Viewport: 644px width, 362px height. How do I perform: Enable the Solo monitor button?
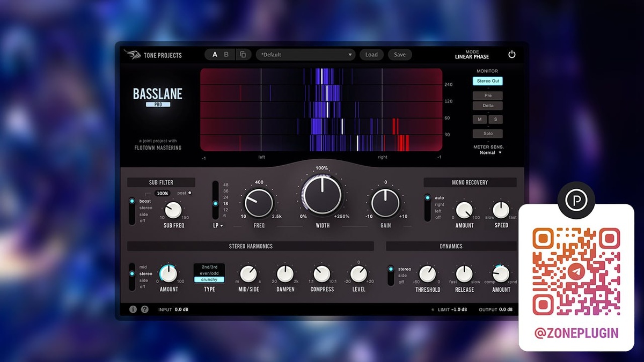tap(488, 134)
